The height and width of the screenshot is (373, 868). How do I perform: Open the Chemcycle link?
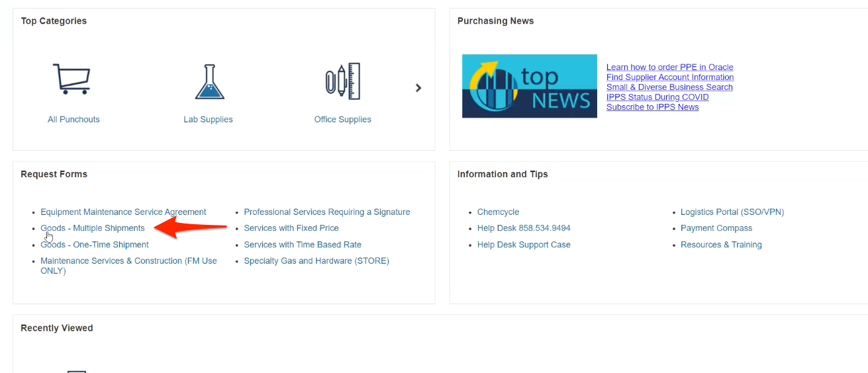click(x=498, y=212)
